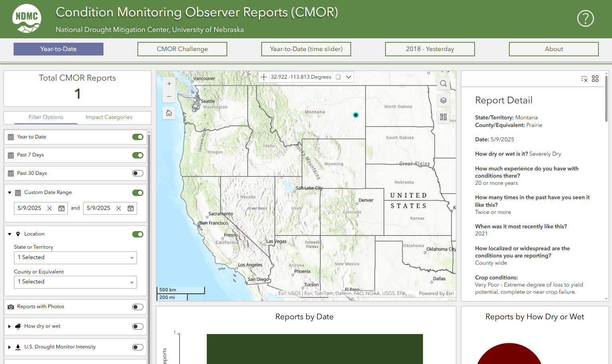Clear the start date 5/9/2025
The width and height of the screenshot is (612, 364).
tap(50, 208)
